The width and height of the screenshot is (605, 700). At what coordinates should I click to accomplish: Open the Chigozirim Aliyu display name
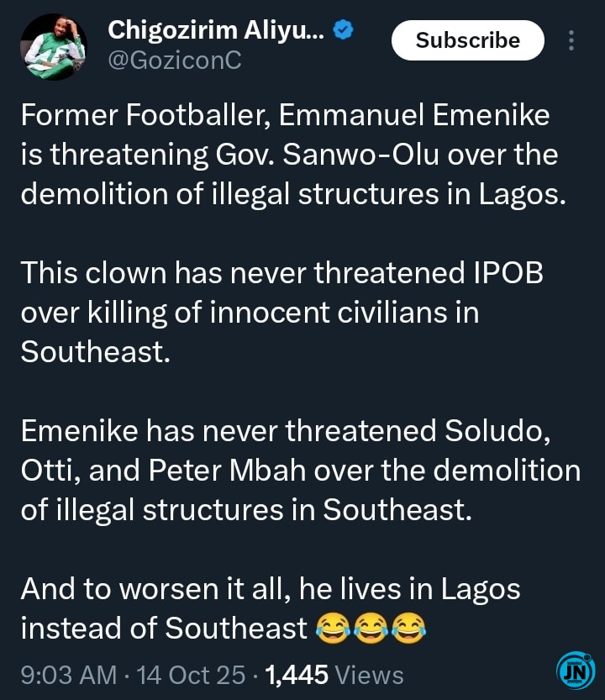tap(213, 31)
